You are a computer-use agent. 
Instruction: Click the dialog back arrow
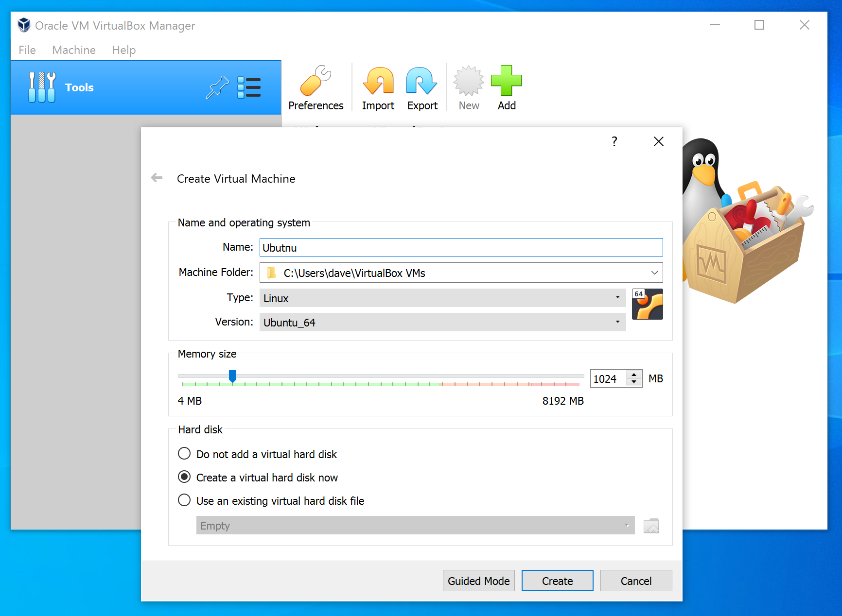pyautogui.click(x=157, y=178)
